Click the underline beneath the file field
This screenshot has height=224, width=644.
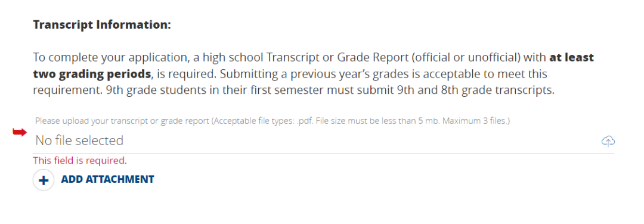tap(324, 153)
